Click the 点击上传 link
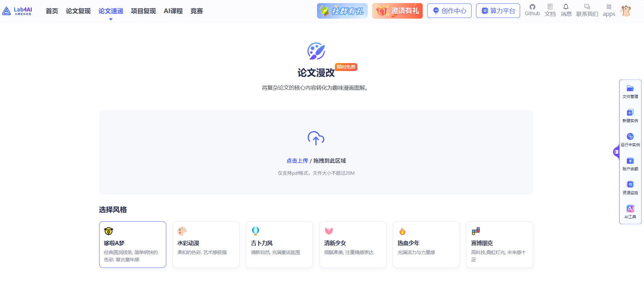 297,161
